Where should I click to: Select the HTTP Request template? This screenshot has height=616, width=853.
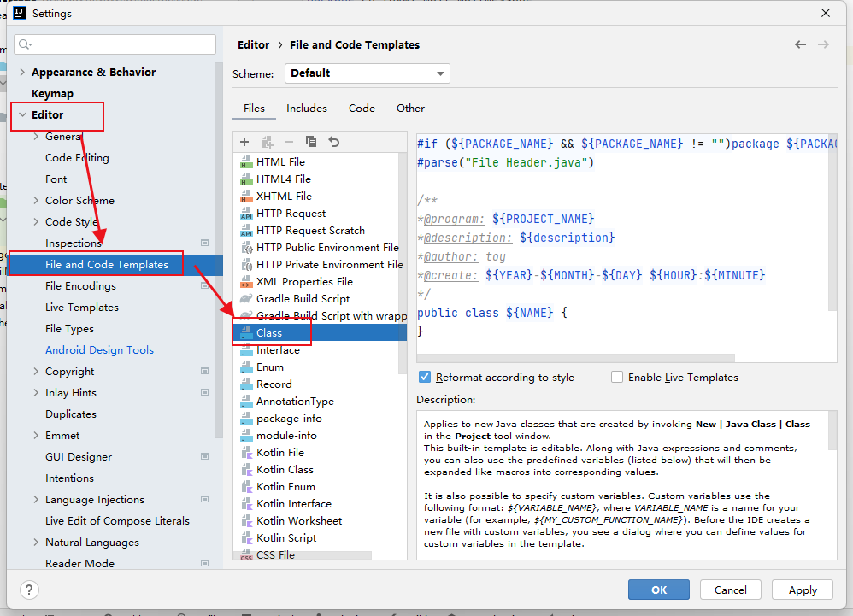tap(291, 213)
